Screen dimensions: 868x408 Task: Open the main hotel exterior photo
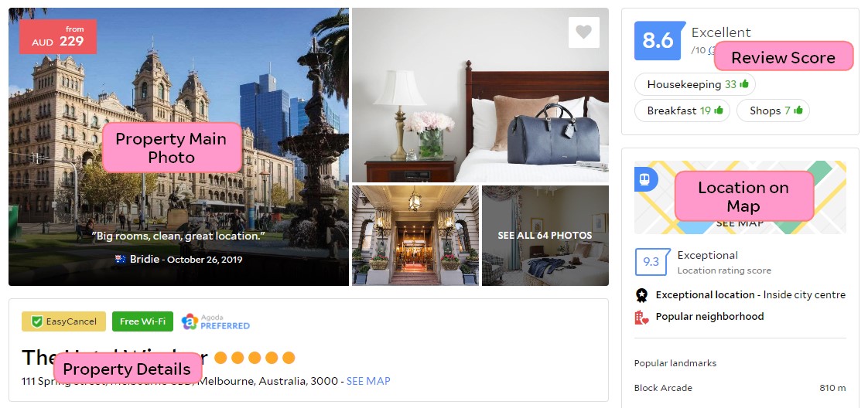178,147
